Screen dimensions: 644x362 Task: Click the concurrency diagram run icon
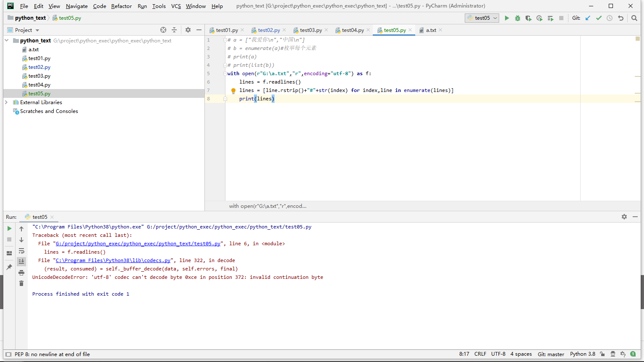[550, 18]
